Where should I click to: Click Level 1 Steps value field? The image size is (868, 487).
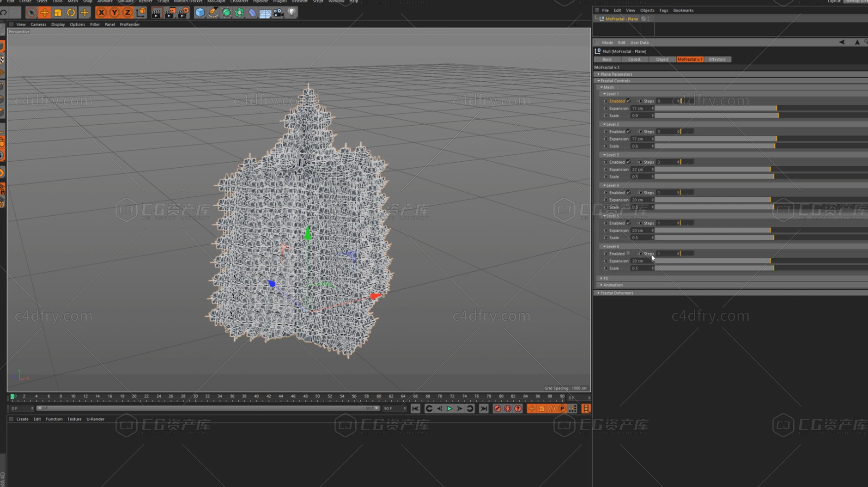pyautogui.click(x=667, y=101)
